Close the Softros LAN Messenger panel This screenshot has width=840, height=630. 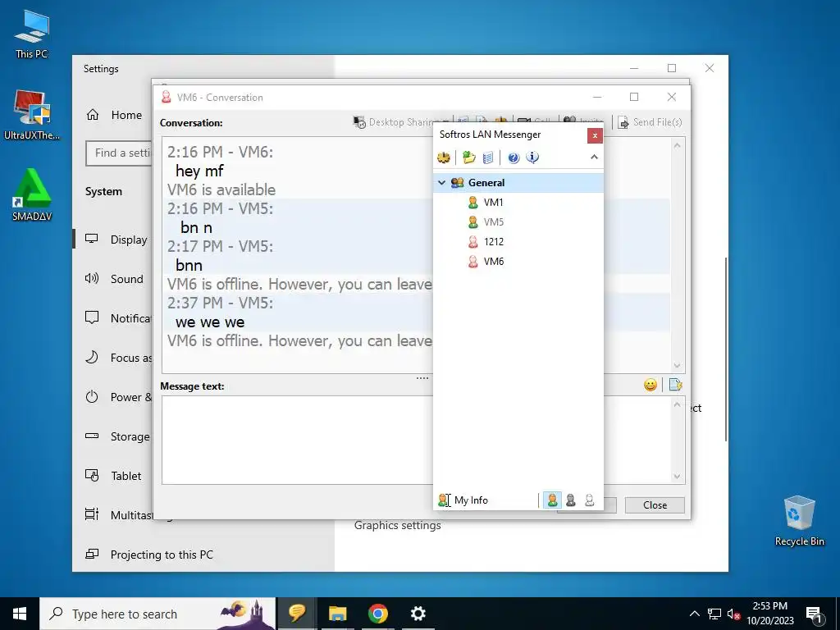pos(595,135)
